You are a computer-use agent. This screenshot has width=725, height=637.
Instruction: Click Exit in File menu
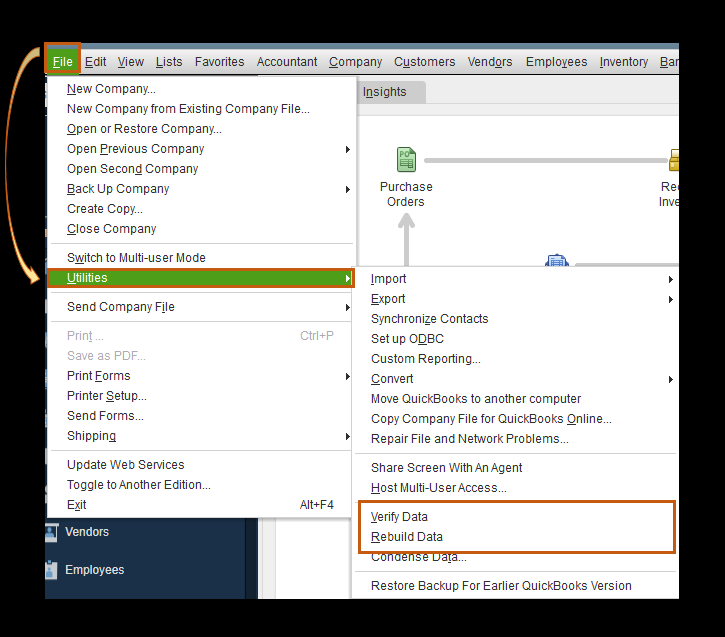[x=201, y=505]
